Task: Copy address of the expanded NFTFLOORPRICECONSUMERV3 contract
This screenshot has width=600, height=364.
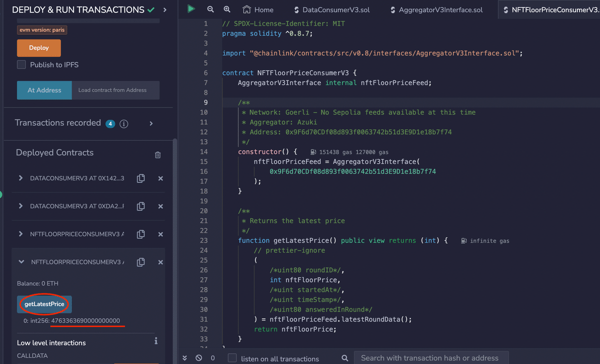Action: tap(141, 262)
